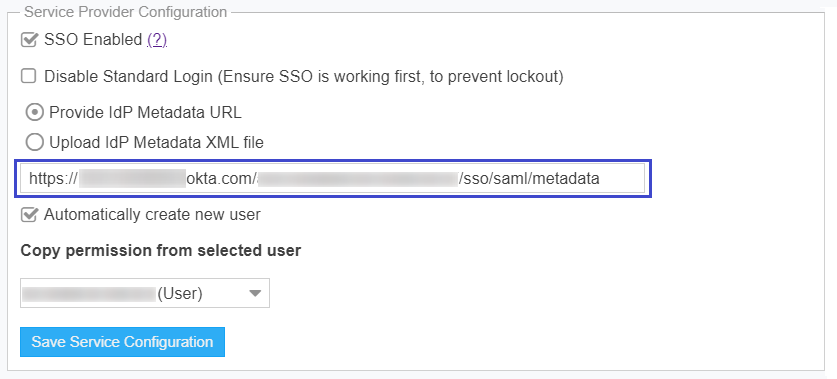Viewport: 837px width, 379px height.
Task: Click the dropdown arrow next to (User)
Action: (255, 293)
